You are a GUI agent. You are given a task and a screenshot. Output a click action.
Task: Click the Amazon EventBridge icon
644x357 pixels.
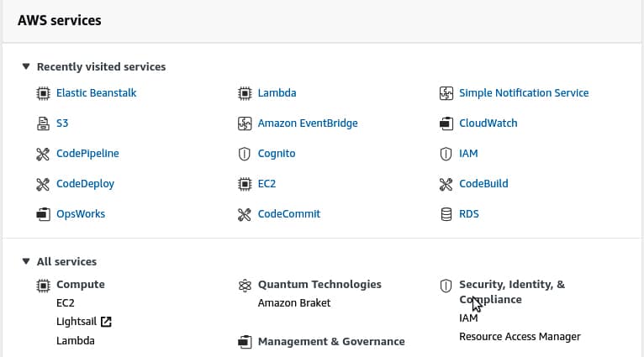[x=245, y=123]
